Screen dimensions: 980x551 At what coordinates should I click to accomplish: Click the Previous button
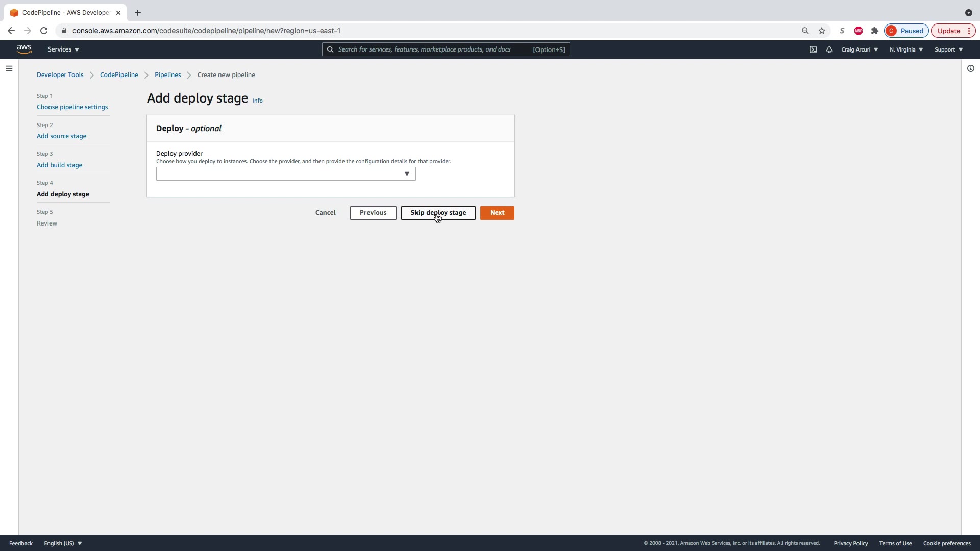(x=373, y=213)
